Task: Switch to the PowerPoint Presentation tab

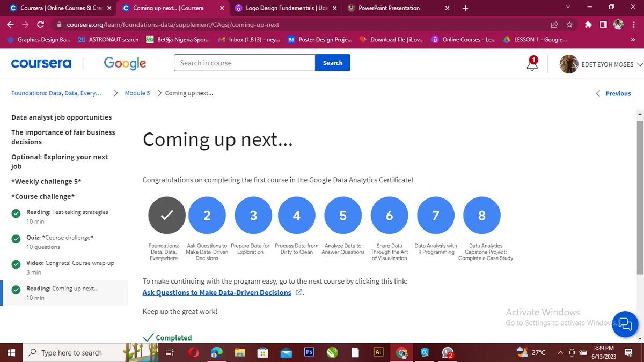Action: [398, 8]
